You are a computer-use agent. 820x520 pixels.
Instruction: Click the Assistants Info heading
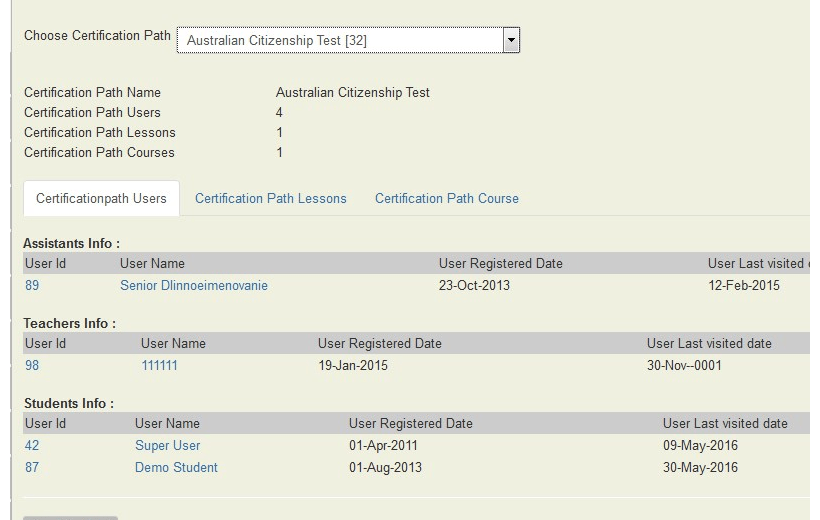tap(72, 243)
